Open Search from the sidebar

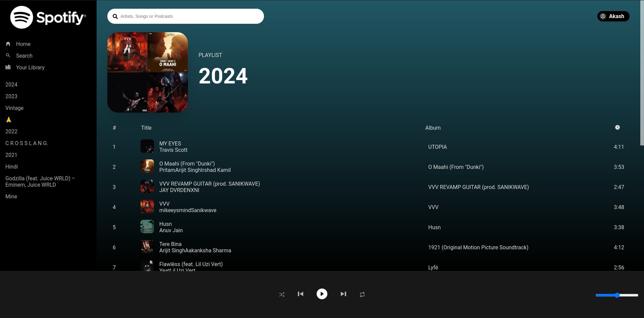[24, 56]
